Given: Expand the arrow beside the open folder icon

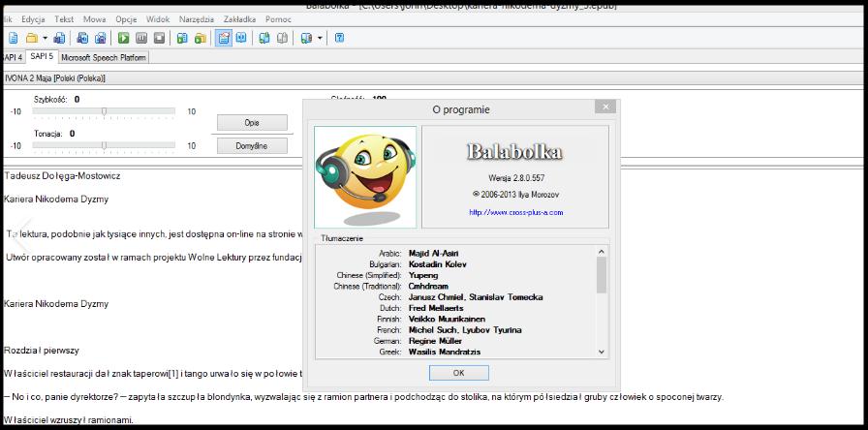Looking at the screenshot, I should point(45,38).
